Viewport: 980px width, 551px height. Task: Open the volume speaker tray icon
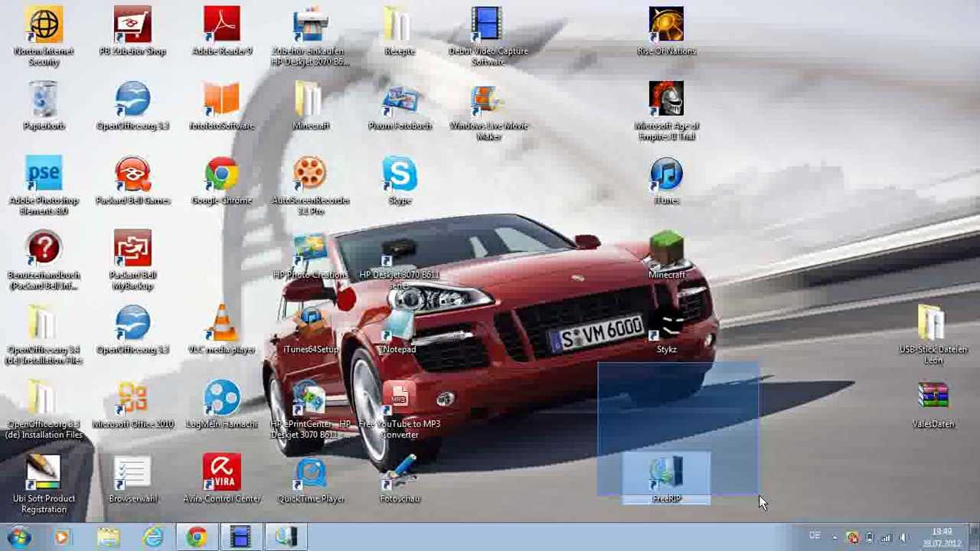pos(903,537)
